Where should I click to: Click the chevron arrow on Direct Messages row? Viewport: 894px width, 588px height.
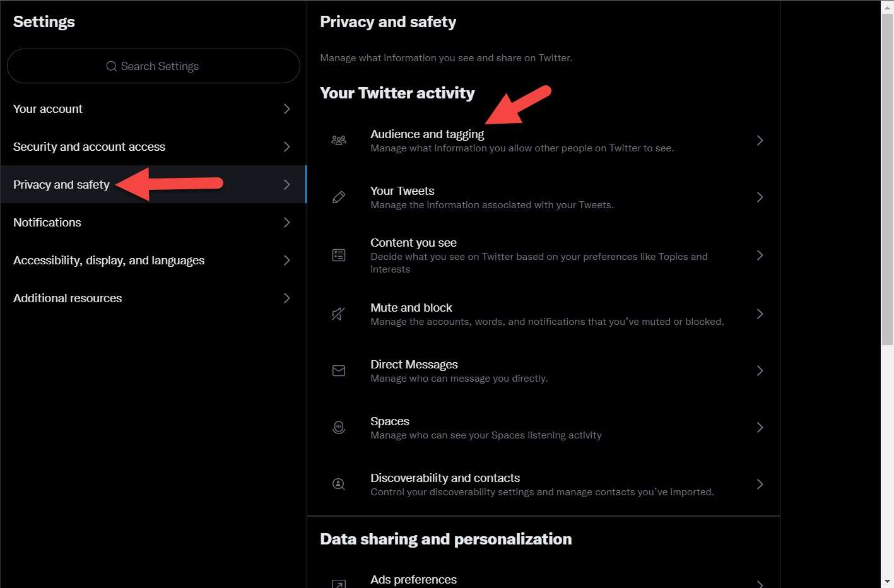click(760, 371)
